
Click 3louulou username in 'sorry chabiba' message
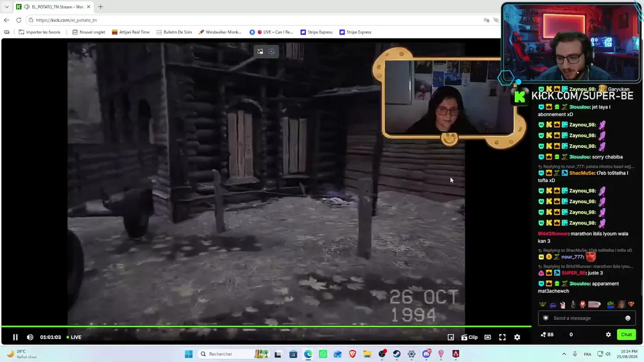point(579,157)
